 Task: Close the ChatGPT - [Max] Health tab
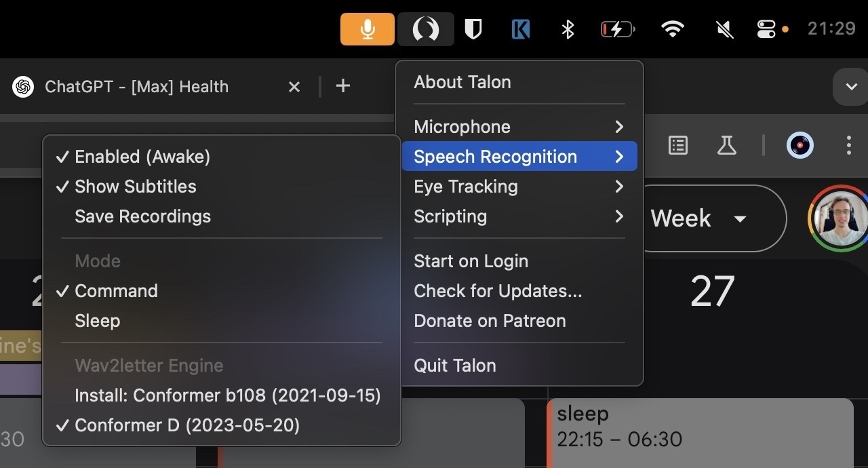tap(294, 87)
